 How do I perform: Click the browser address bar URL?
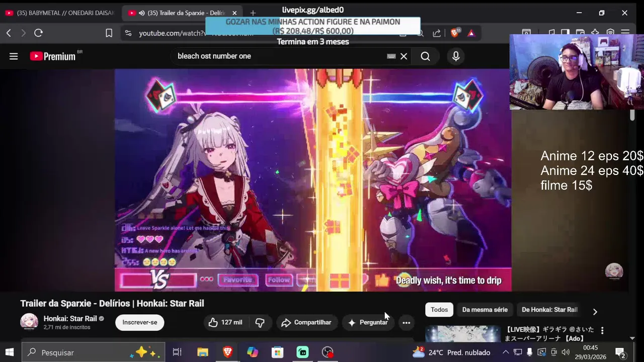coord(196,33)
